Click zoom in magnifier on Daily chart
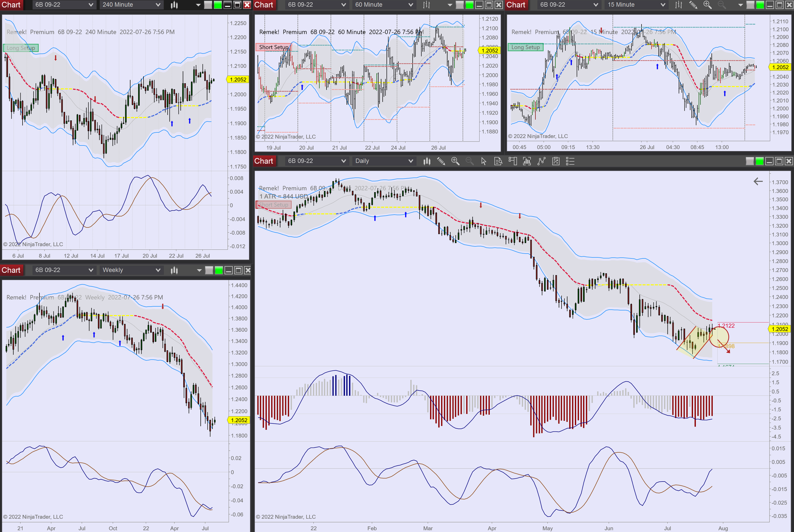This screenshot has width=794, height=532. click(455, 161)
